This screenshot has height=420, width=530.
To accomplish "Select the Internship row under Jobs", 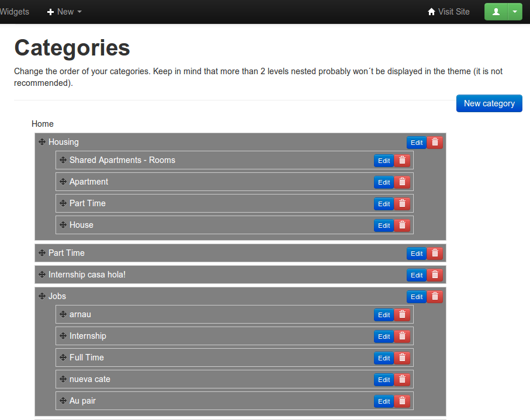I will coord(88,336).
